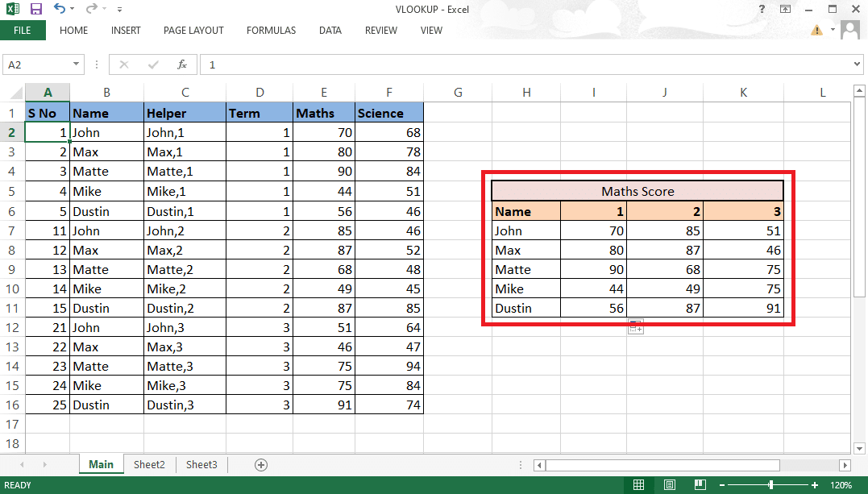
Task: Open the account dropdown arrow beside warning icon
Action: (832, 30)
